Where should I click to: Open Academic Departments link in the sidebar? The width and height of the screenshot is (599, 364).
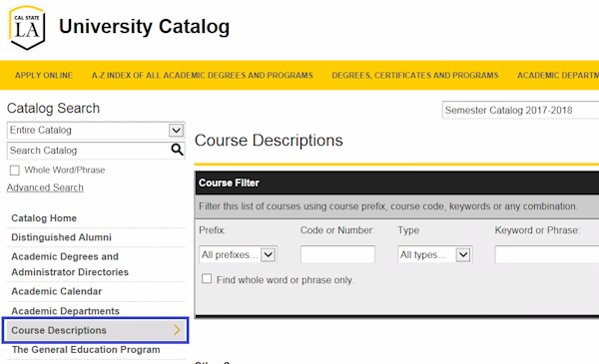point(65,311)
